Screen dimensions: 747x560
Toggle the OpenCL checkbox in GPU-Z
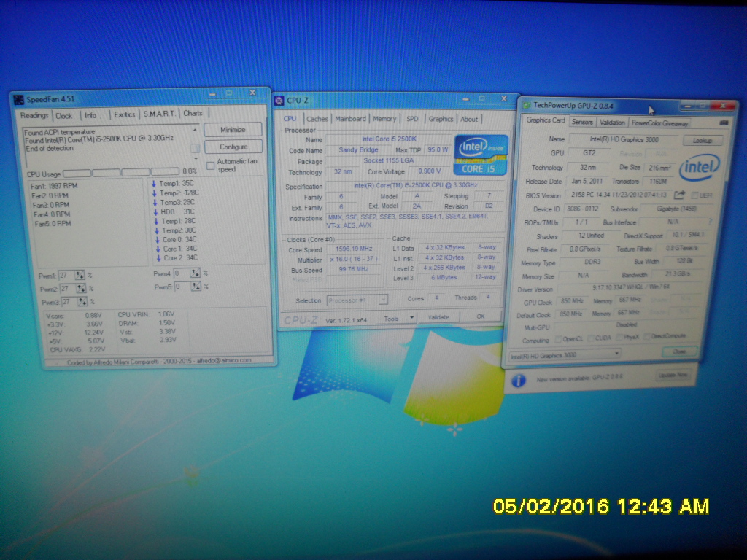pos(558,339)
